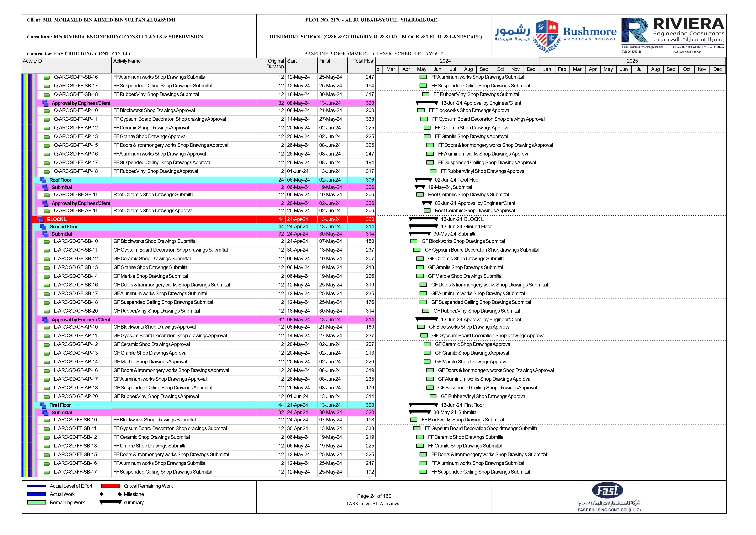Click the BLOCK L summary bar in Gantt
This screenshot has height=535, width=756.
tap(423, 219)
